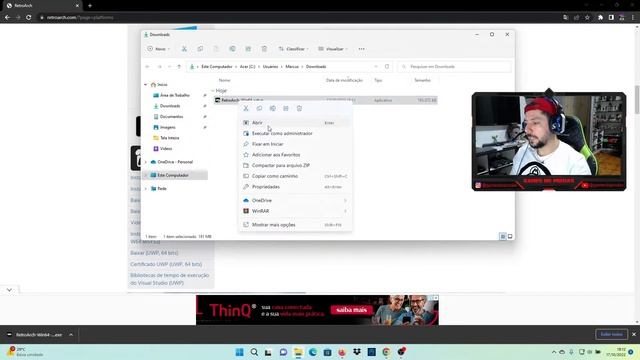Open the Windows Start menu

pyautogui.click(x=240, y=352)
